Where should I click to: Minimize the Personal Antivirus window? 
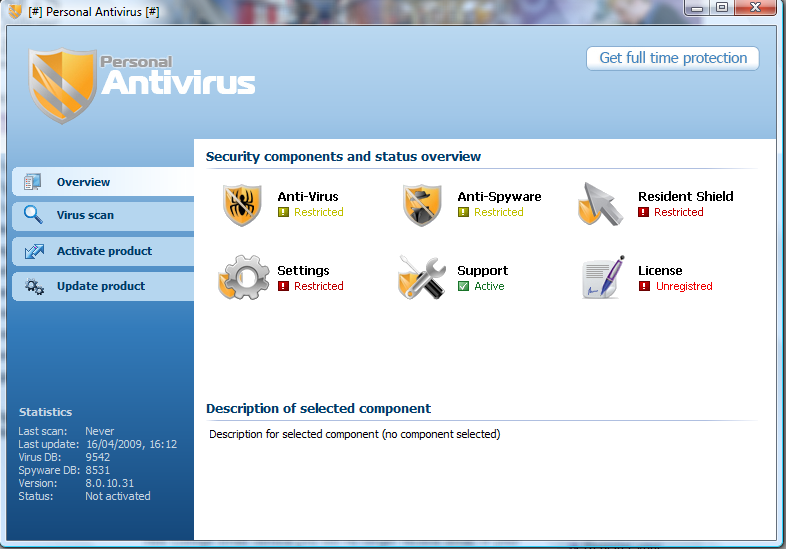pos(697,8)
